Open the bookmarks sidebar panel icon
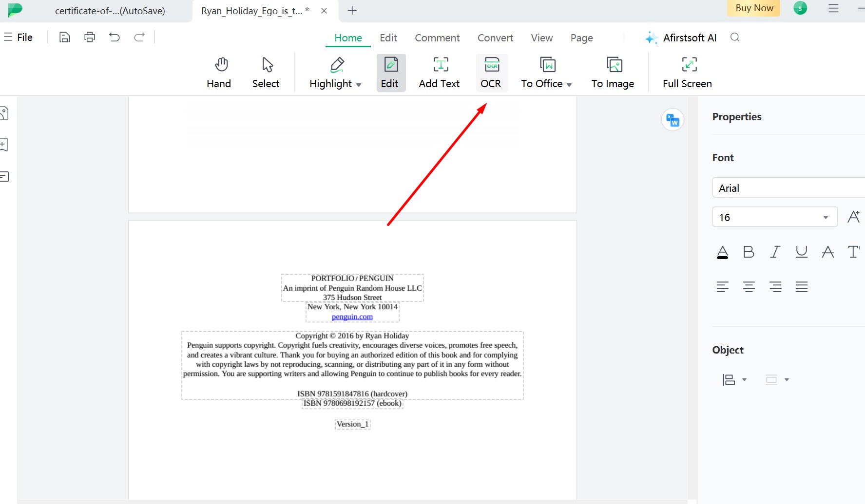865x504 pixels. click(x=4, y=145)
